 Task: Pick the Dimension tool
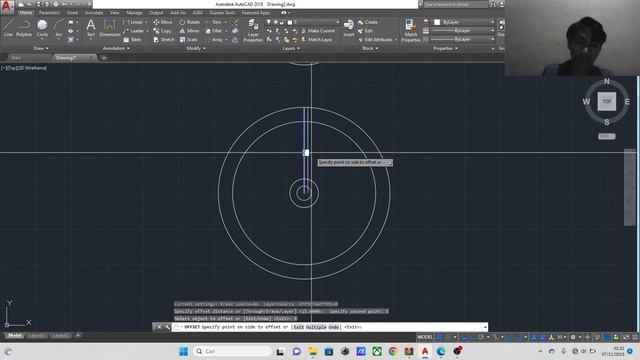coord(109,28)
